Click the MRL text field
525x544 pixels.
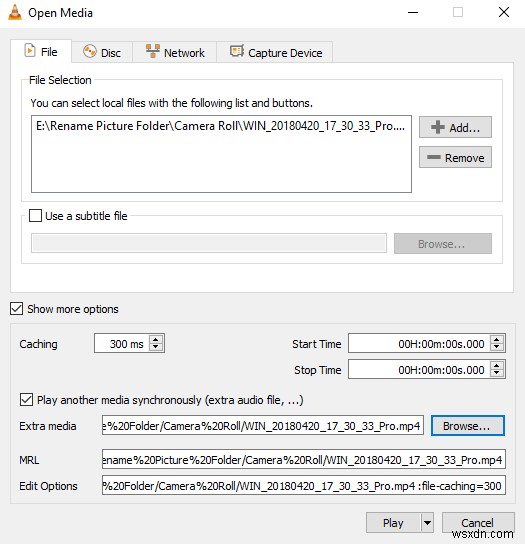pyautogui.click(x=304, y=459)
